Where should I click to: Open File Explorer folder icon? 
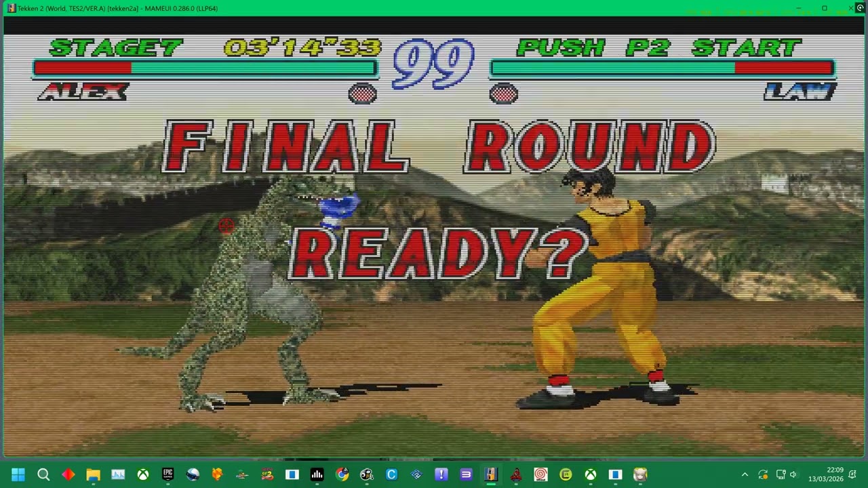(x=93, y=474)
